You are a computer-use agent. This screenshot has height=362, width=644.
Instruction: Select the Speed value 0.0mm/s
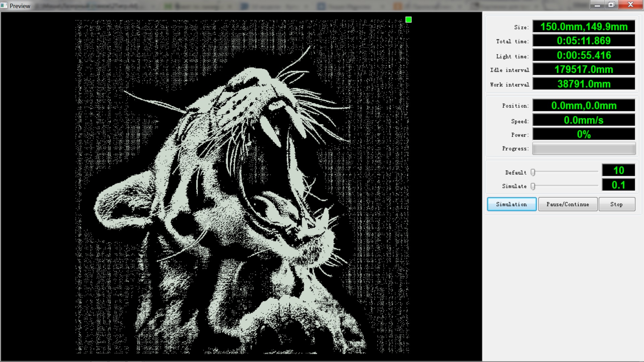[584, 120]
